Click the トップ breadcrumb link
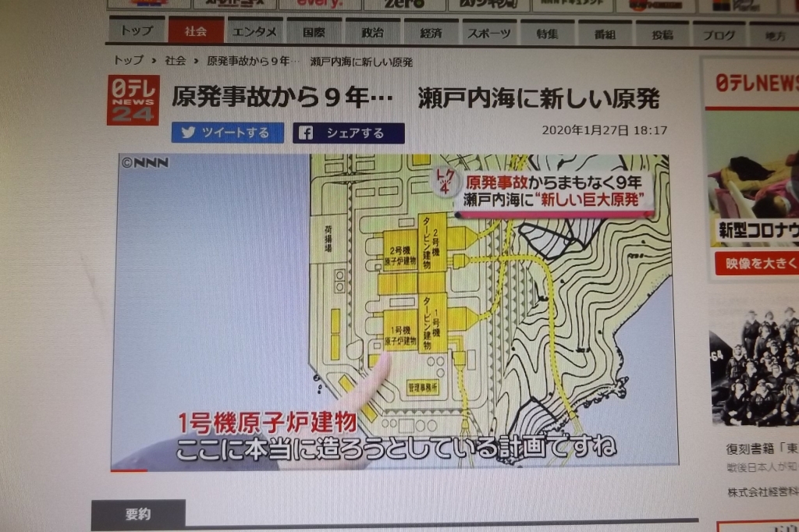This screenshot has height=532, width=799. point(129,60)
